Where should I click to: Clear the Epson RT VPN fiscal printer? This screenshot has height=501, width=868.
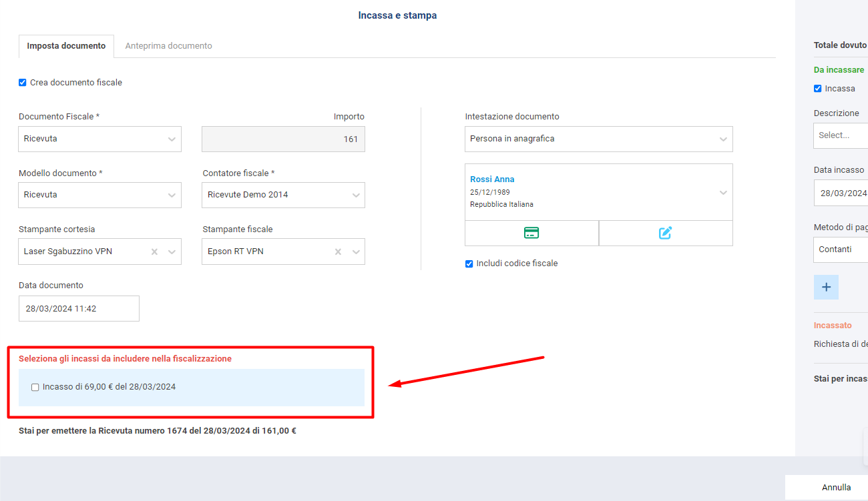(338, 252)
